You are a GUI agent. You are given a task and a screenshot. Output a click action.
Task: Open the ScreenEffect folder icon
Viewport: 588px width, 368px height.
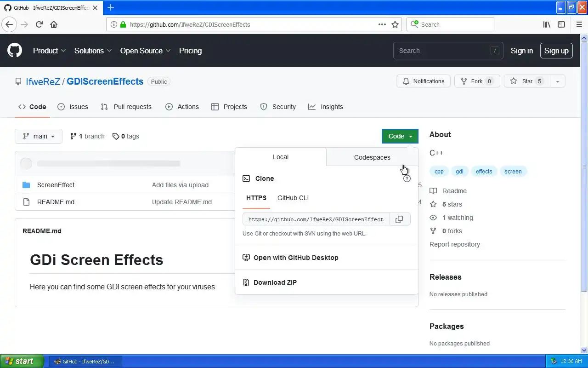pyautogui.click(x=26, y=185)
